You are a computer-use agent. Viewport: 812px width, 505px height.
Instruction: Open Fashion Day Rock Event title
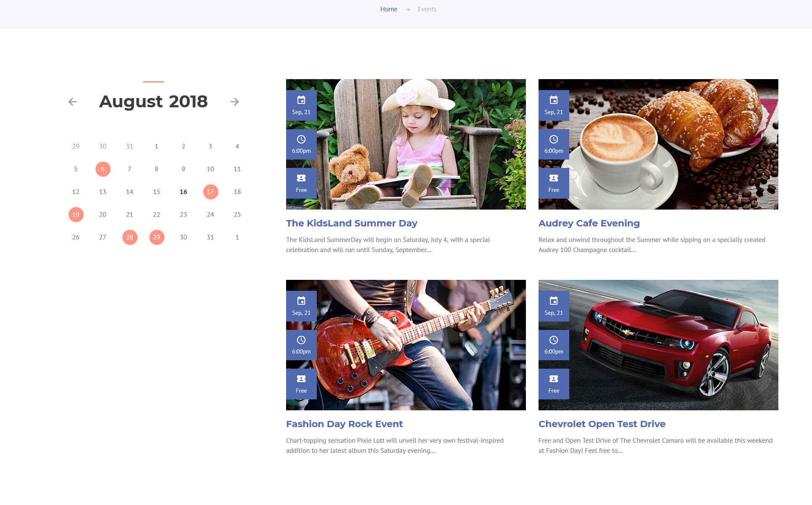pos(345,424)
